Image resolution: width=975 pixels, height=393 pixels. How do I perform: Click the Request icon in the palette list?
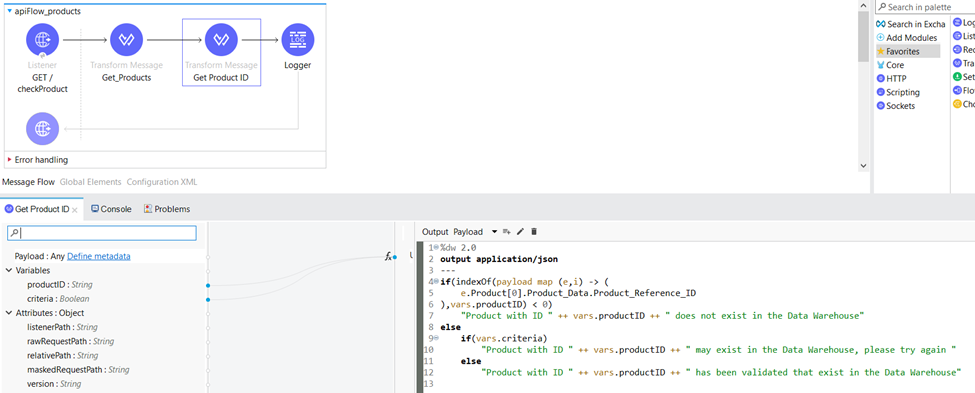[957, 50]
